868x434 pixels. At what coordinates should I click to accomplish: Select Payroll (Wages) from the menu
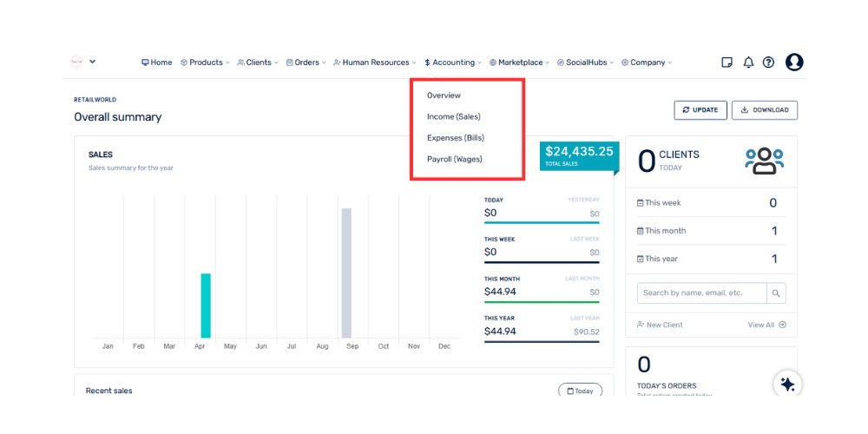[454, 159]
